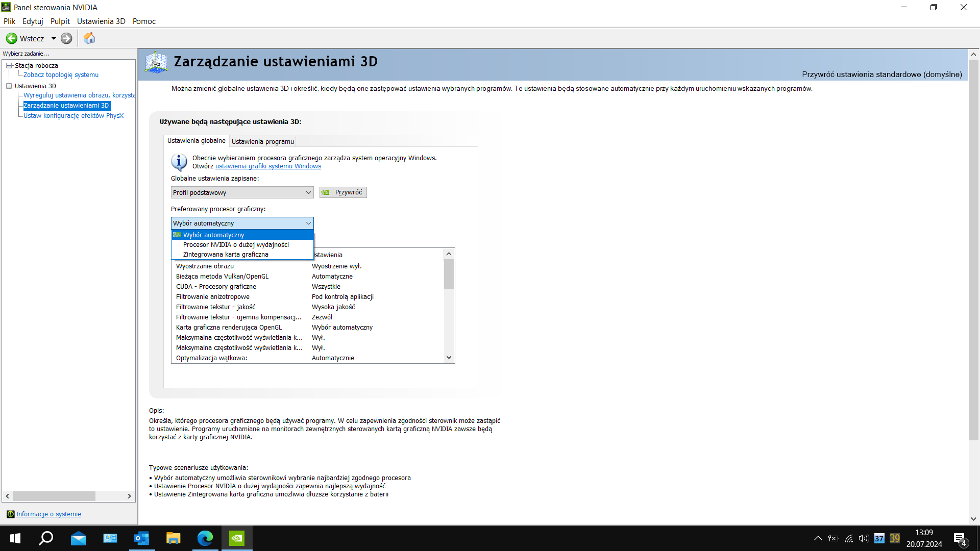Select Karta graficzna renderująca OpenGL row

pos(308,328)
